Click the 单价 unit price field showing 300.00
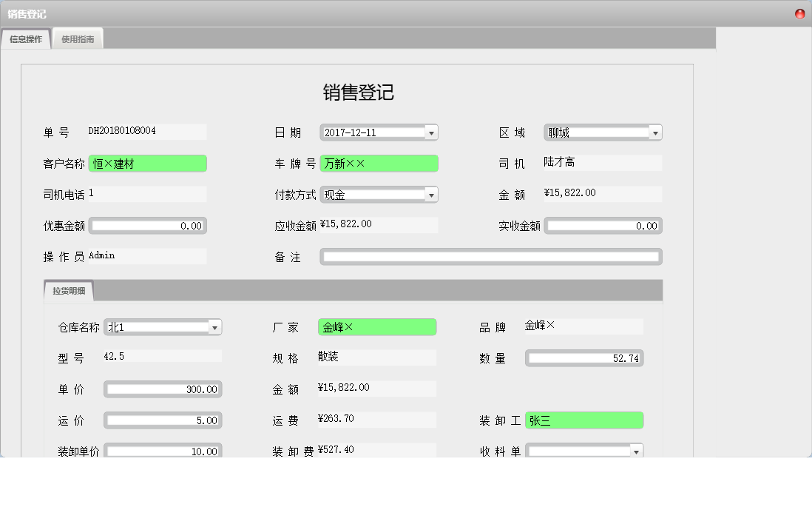The height and width of the screenshot is (527, 812). tap(163, 389)
